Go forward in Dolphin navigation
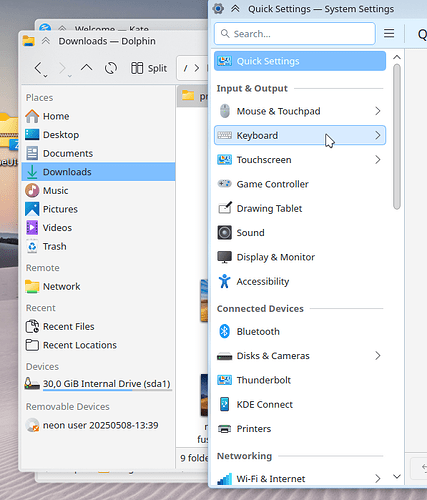 click(62, 68)
